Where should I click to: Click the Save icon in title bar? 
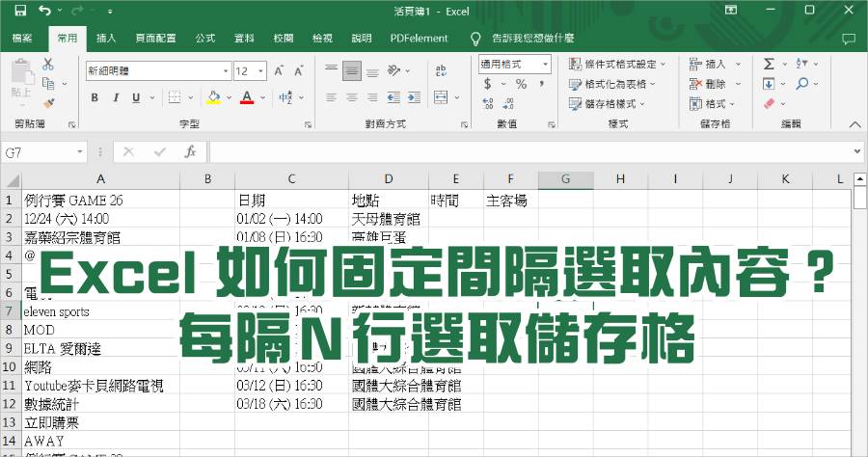(20, 11)
